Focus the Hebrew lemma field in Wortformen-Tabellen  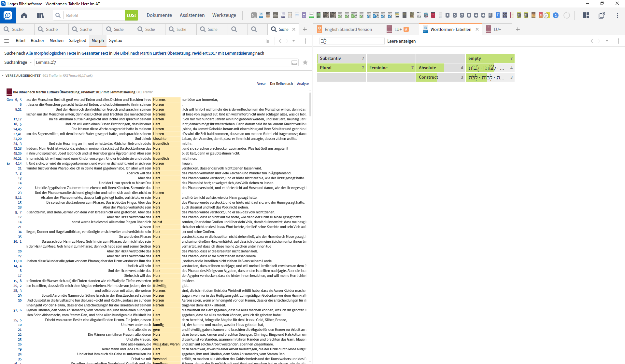pyautogui.click(x=352, y=41)
